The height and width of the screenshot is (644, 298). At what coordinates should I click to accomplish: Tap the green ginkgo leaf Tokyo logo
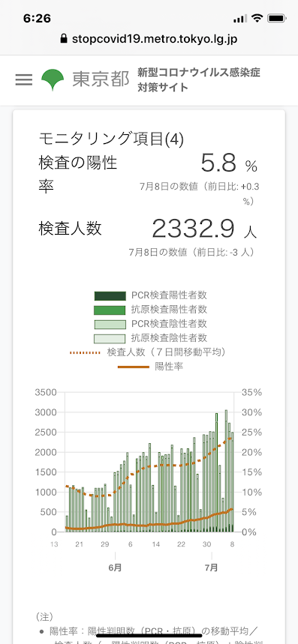[53, 80]
